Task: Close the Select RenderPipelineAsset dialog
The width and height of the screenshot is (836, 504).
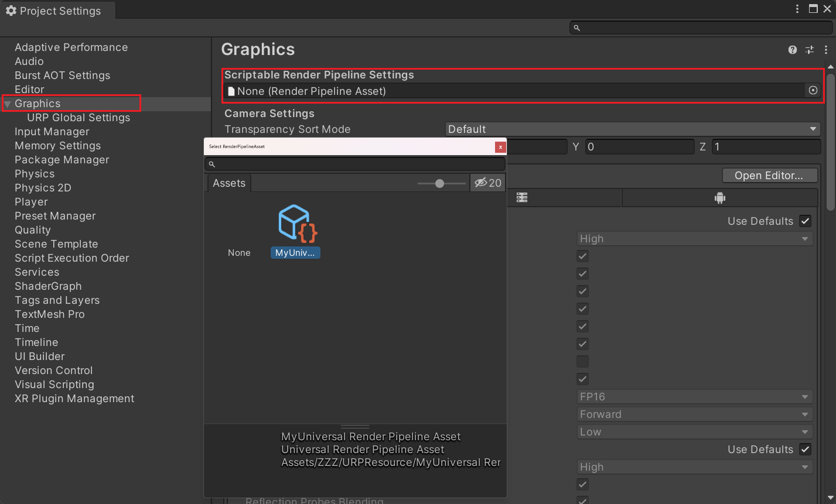Action: pyautogui.click(x=500, y=147)
